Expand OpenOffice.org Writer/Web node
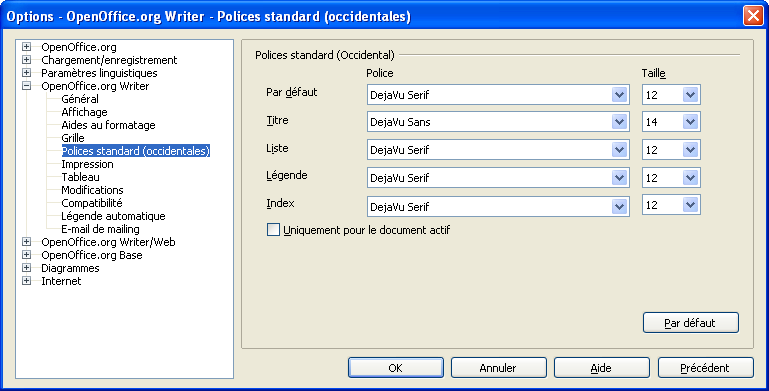The image size is (769, 391). point(26,242)
